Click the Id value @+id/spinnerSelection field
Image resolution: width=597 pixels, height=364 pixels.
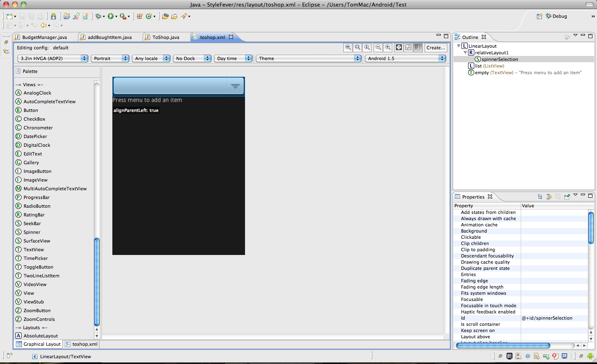(554, 318)
